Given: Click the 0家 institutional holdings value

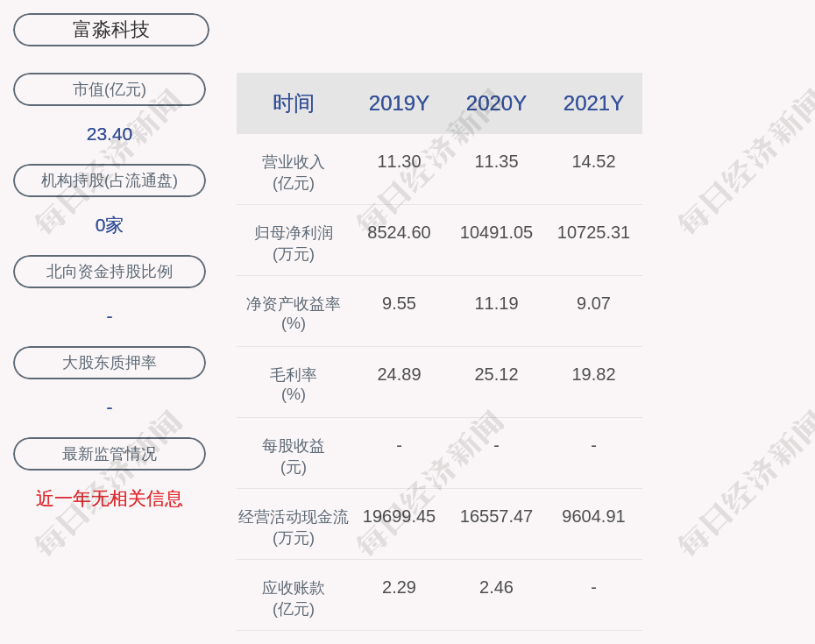Looking at the screenshot, I should [110, 225].
